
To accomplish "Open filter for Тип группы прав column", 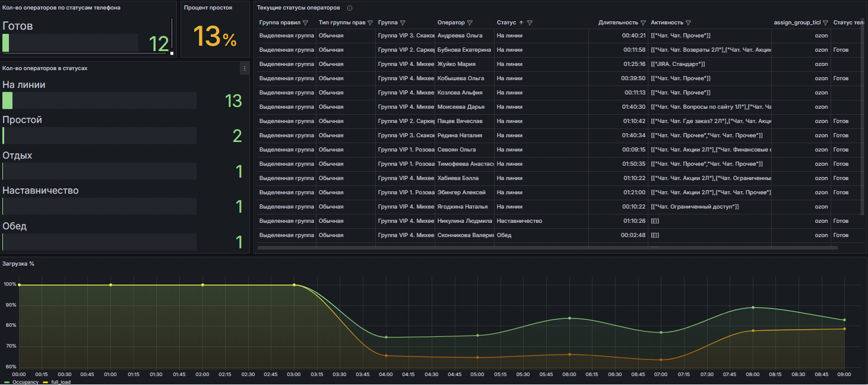I will click(x=370, y=23).
